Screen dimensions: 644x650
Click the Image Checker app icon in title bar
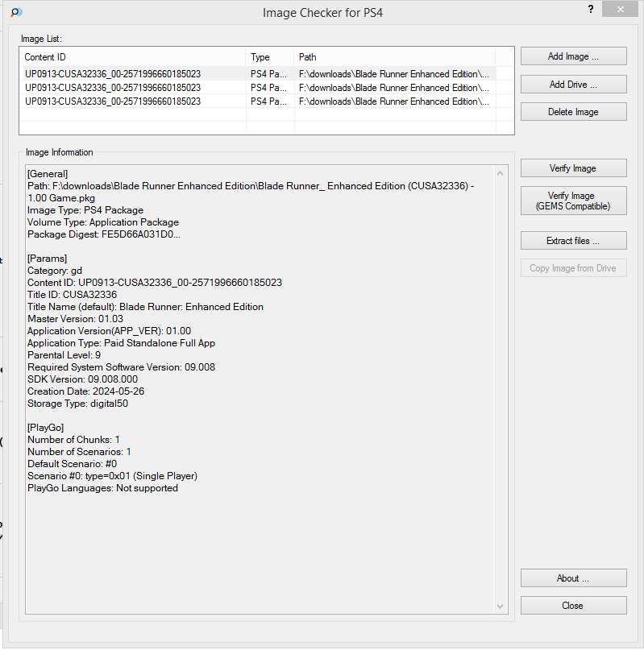click(16, 12)
